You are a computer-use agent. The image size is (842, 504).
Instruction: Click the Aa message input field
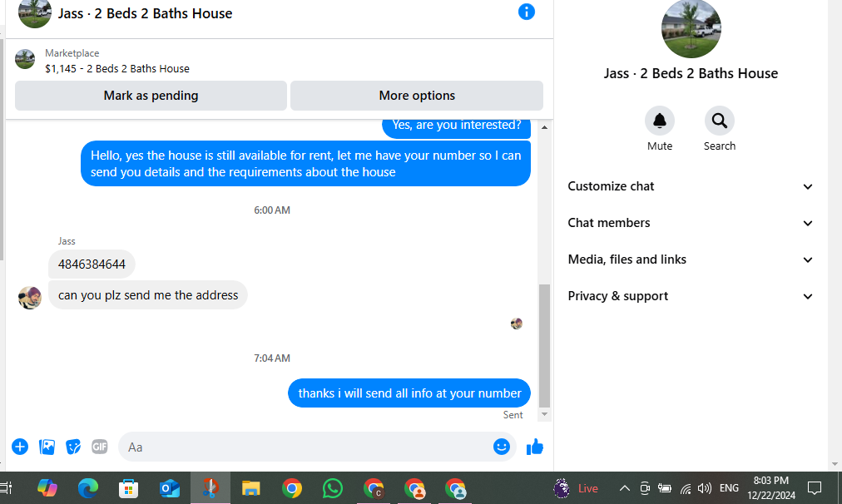click(x=306, y=447)
